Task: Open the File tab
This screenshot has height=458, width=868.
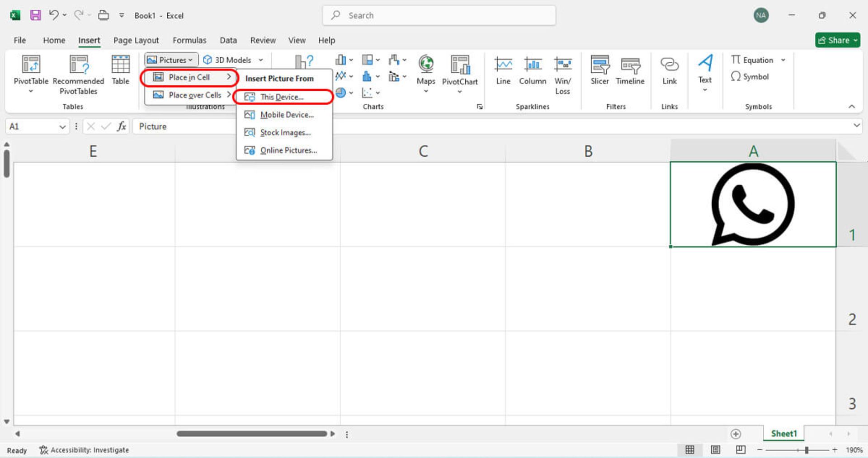Action: coord(19,40)
